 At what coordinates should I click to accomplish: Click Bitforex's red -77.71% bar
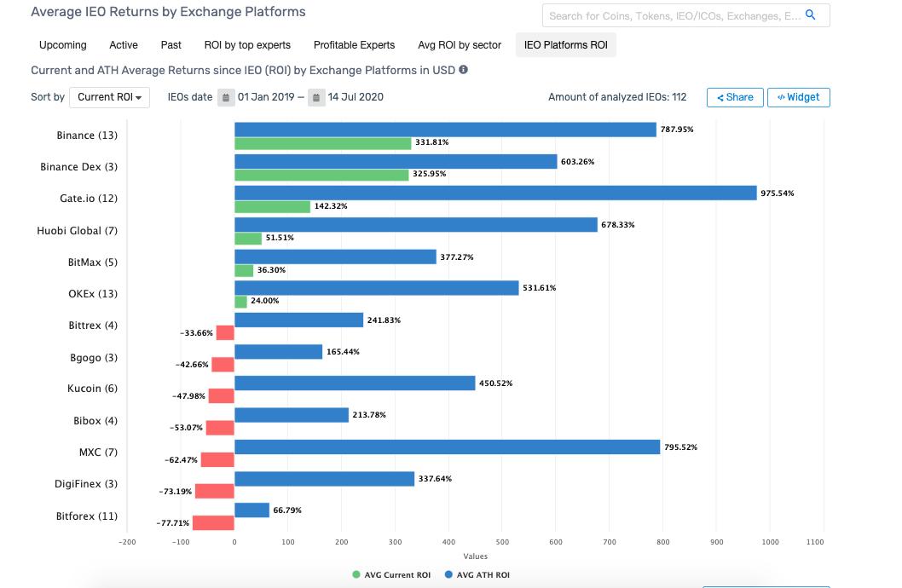[x=213, y=523]
